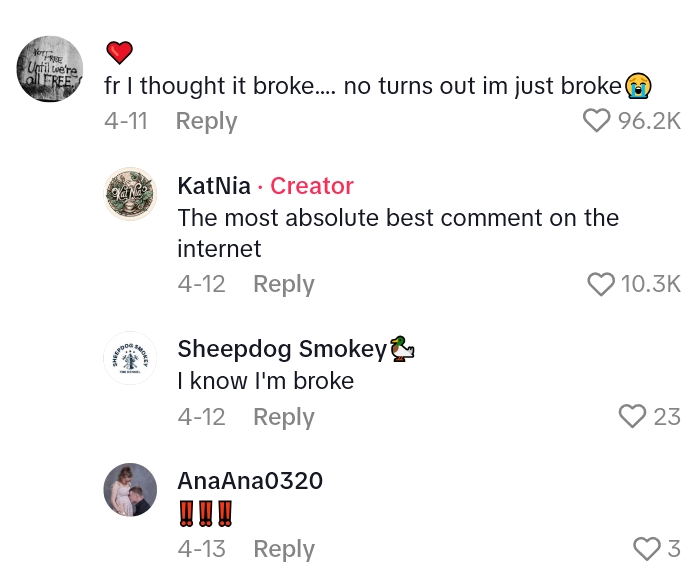Open the top commenter's graffiti profile picture
This screenshot has width=692, height=584.
50,69
